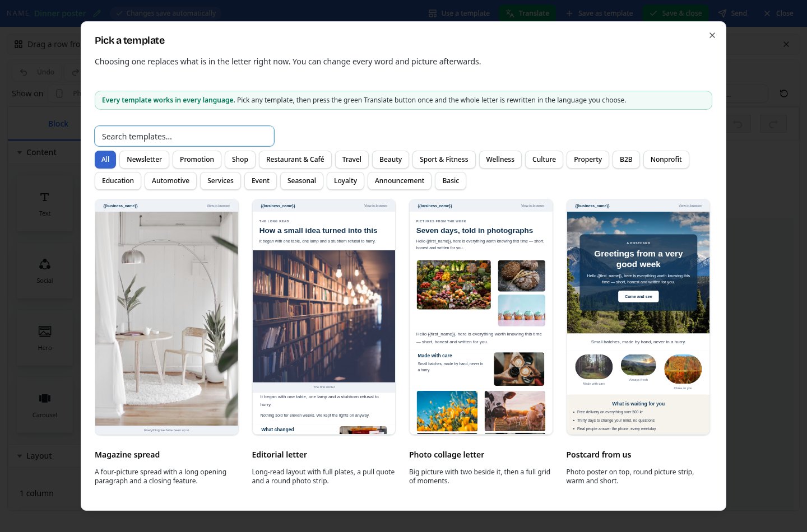Click the green Translate button
Screen dimensions: 807x532
527,13
